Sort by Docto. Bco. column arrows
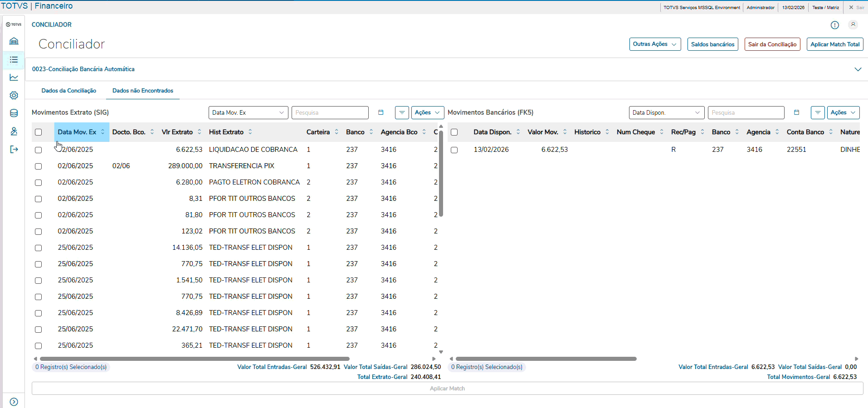 (x=152, y=132)
